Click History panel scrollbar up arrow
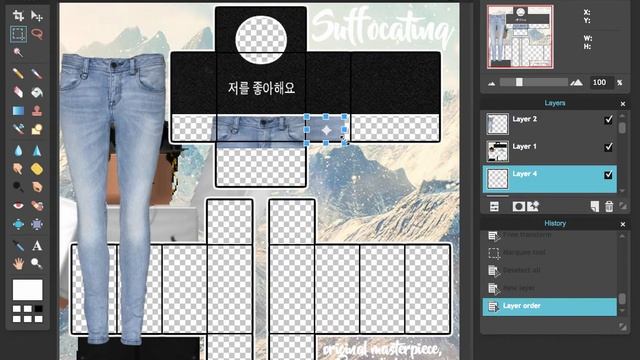Image resolution: width=640 pixels, height=360 pixels. pyautogui.click(x=622, y=236)
